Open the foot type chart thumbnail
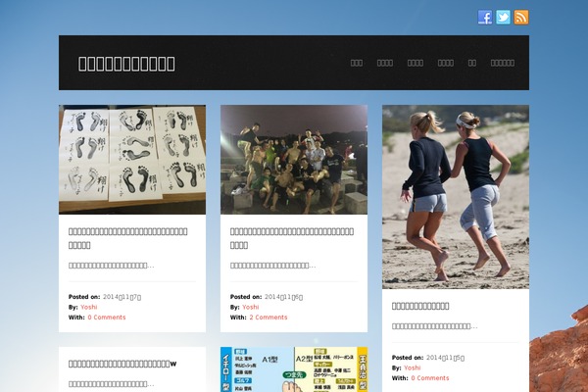This screenshot has width=588, height=392. tap(294, 369)
